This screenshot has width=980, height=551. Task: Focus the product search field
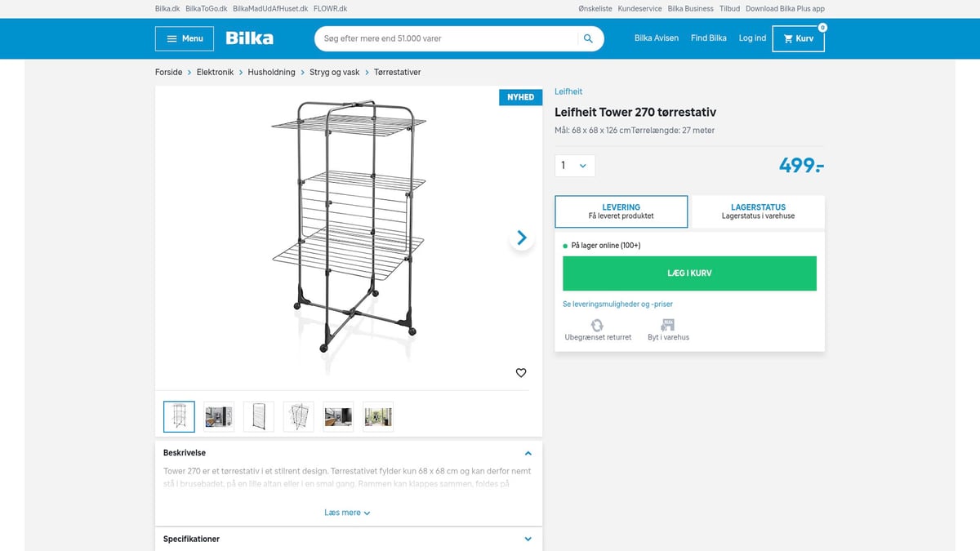[445, 38]
